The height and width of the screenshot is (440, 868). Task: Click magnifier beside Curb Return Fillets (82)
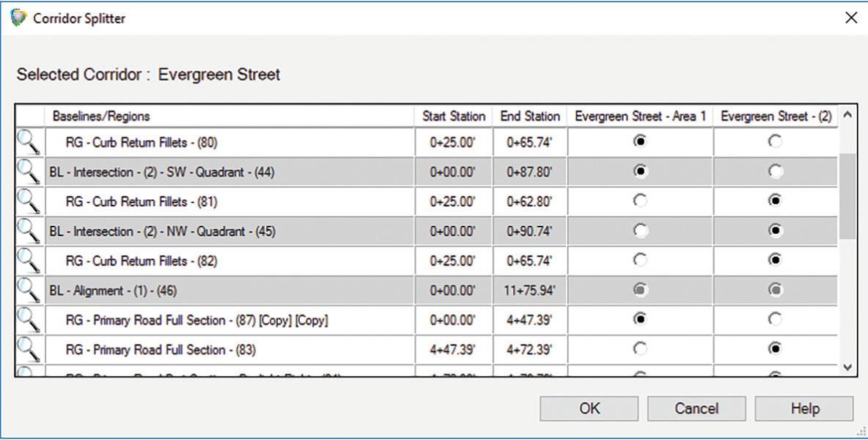(29, 260)
